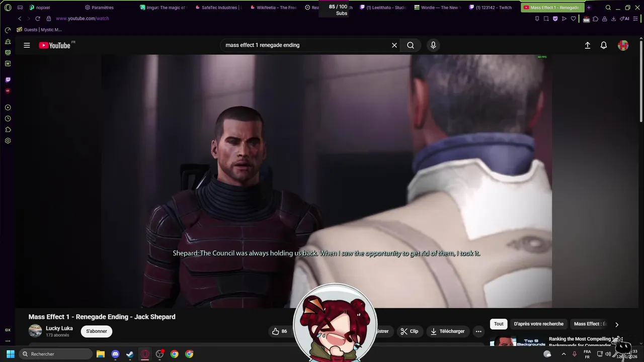Select the 'Tout' filter chip

coord(499,324)
